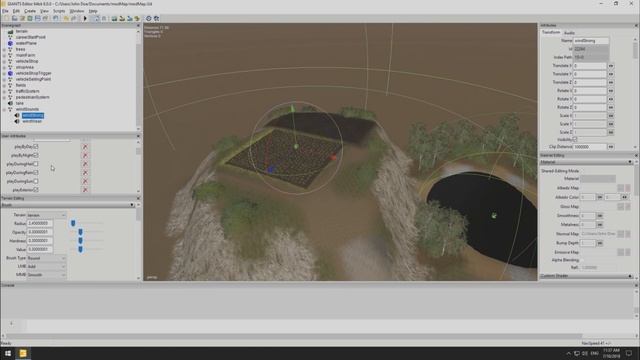Screen dimensions: 640x360
Task: Remove the playDuringHail attribute using red X
Action: [85, 164]
